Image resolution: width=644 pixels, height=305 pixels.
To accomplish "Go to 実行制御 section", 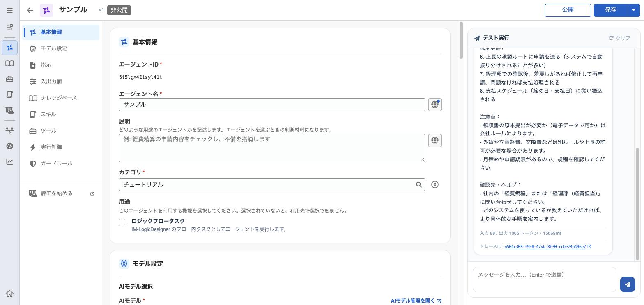I will pos(62,147).
